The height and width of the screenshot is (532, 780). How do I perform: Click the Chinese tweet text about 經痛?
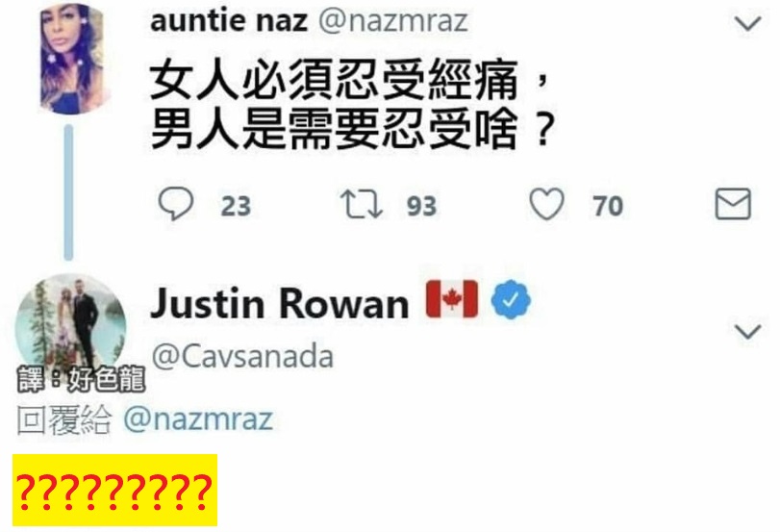[351, 105]
